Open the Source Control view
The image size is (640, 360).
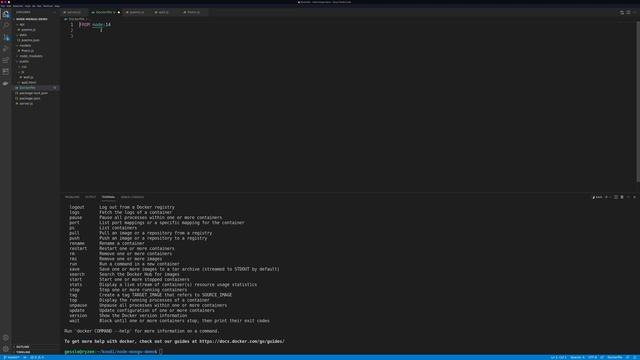pyautogui.click(x=6, y=37)
